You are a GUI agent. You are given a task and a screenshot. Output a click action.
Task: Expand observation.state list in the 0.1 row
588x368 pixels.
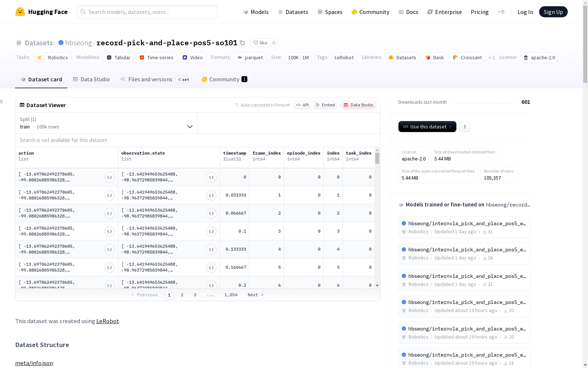pyautogui.click(x=211, y=231)
